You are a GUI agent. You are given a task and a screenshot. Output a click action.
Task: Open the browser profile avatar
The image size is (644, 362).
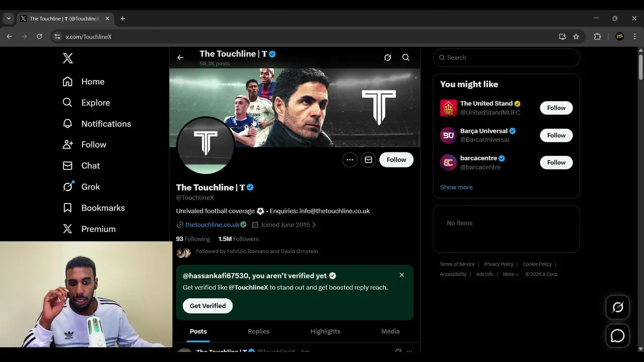point(620,37)
